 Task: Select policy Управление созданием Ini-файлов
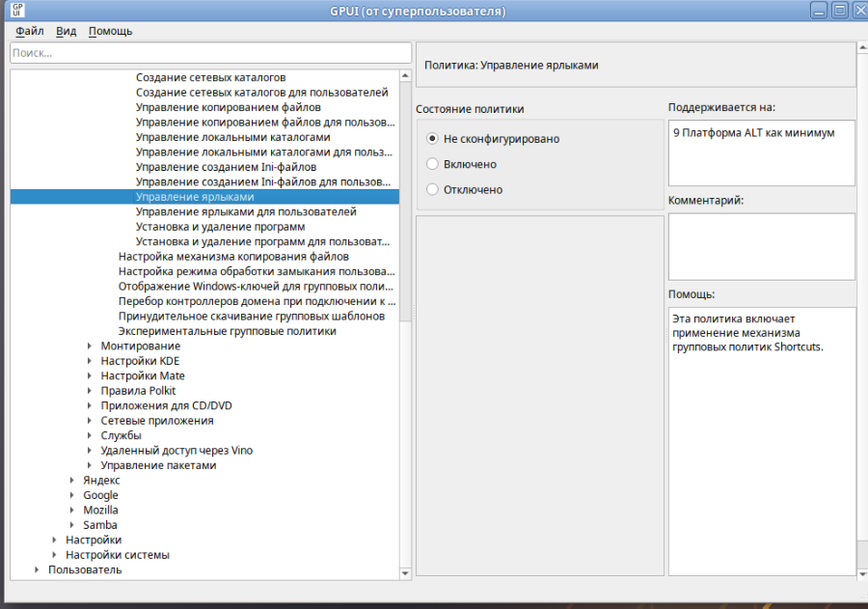tap(226, 167)
